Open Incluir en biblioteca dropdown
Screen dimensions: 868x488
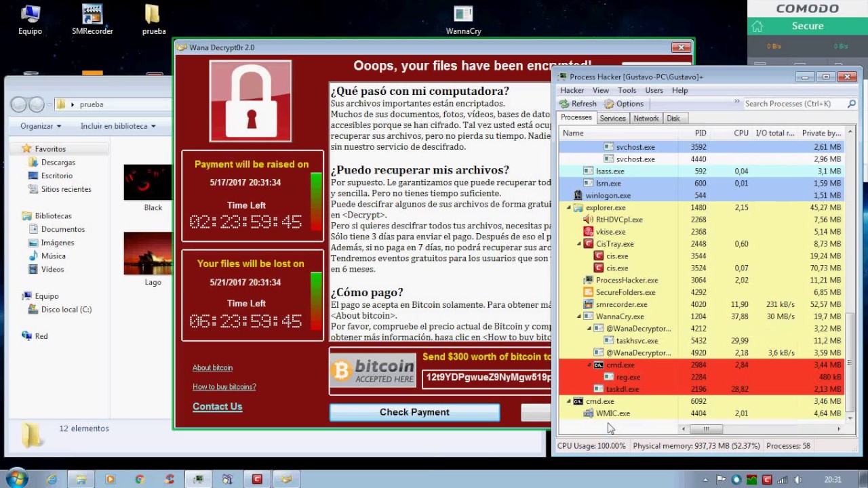(118, 126)
